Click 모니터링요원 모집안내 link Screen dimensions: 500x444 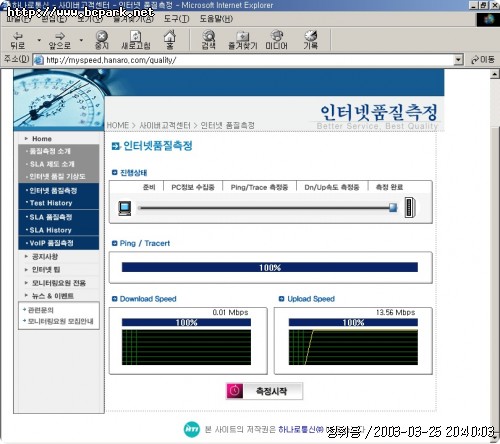coord(60,321)
